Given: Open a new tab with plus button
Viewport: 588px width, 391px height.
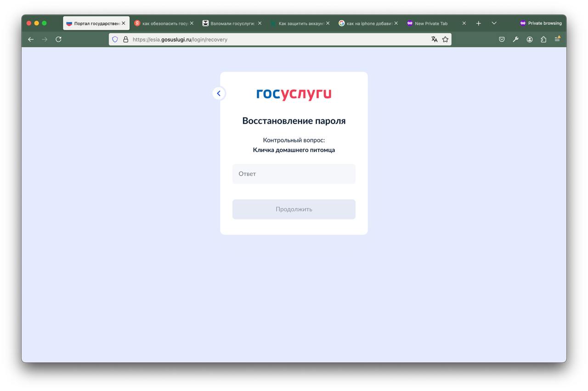Looking at the screenshot, I should [478, 23].
